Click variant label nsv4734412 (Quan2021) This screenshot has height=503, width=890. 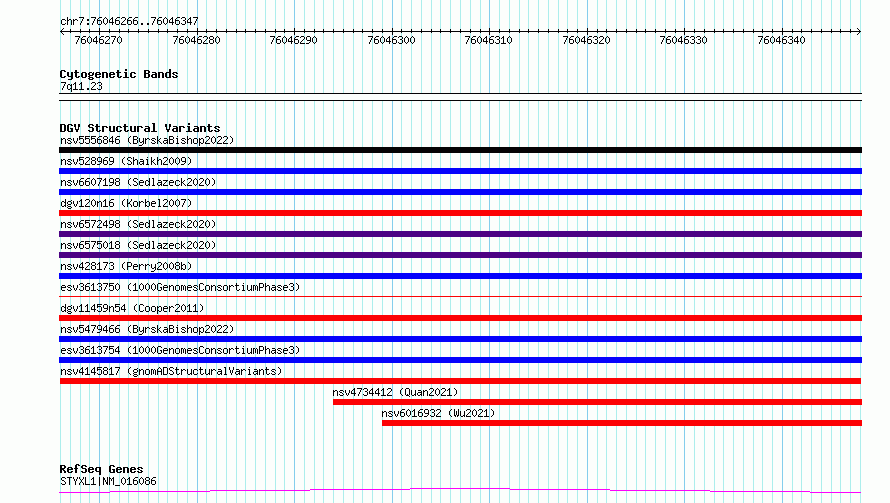point(395,392)
